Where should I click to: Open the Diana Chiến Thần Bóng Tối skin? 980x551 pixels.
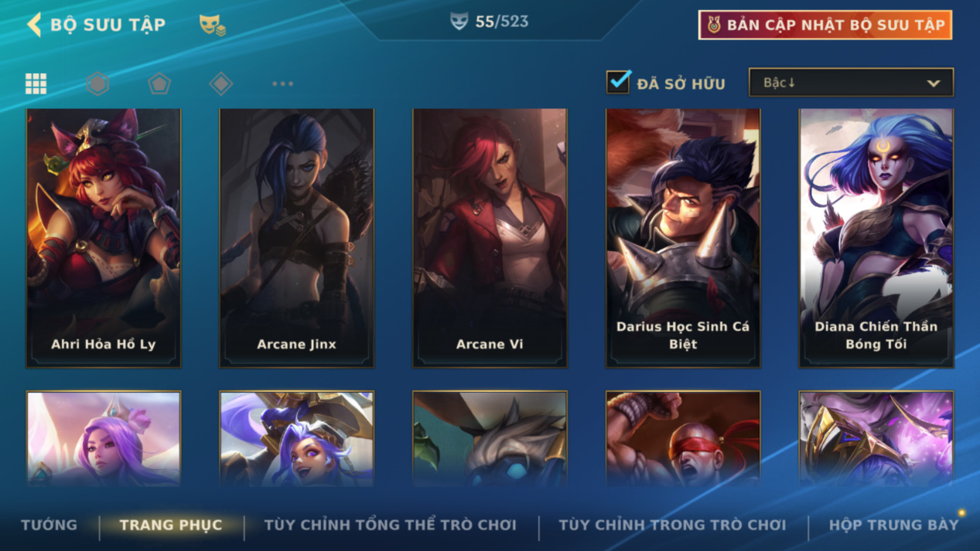(x=876, y=238)
